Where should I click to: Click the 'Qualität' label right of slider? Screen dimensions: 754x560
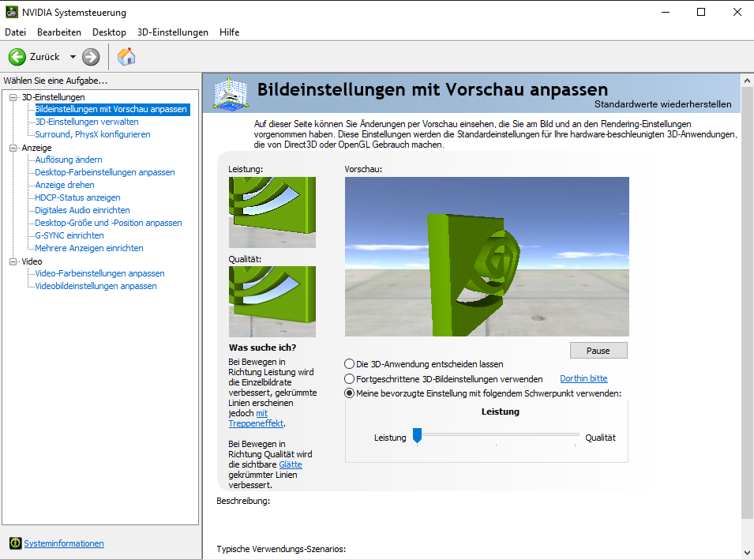tap(600, 438)
